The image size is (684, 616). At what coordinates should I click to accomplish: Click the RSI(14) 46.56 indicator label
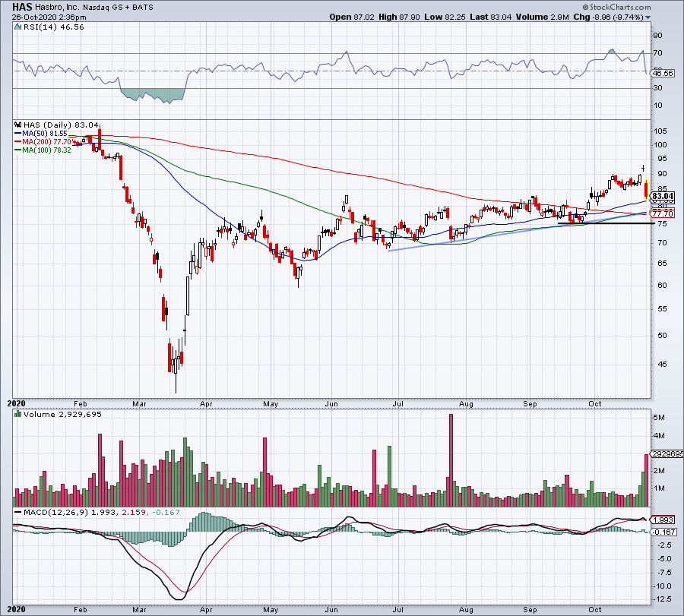coord(53,27)
